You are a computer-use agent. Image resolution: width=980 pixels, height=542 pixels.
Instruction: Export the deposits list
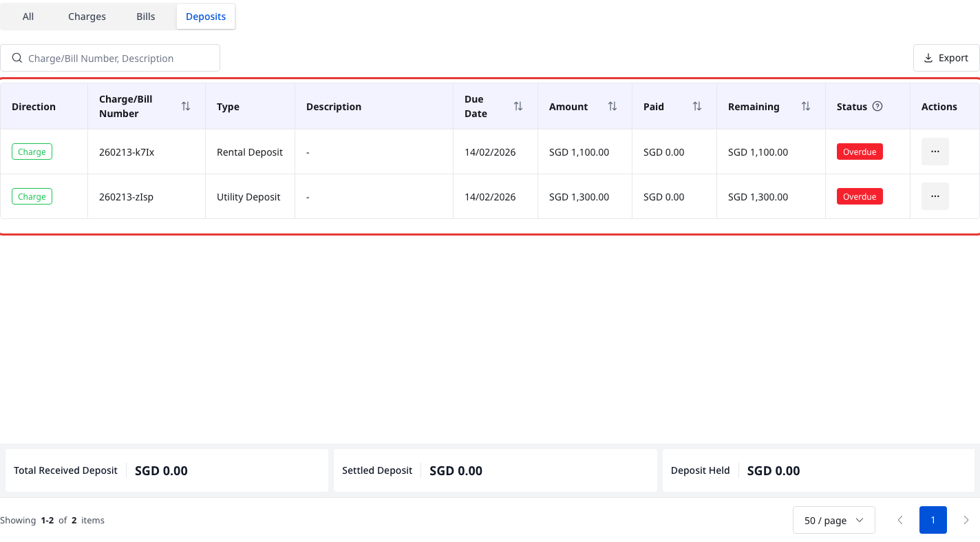tap(946, 58)
